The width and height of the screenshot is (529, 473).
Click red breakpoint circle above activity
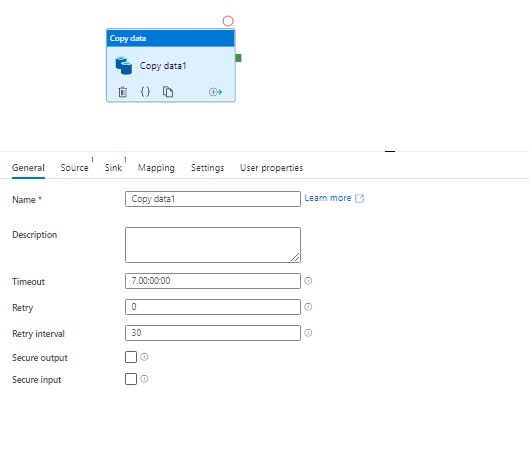(228, 21)
